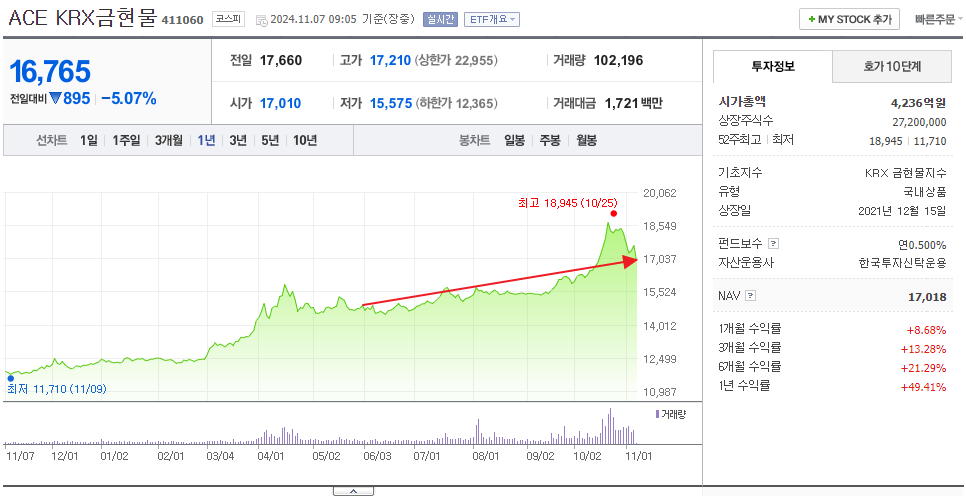This screenshot has height=496, width=966.
Task: Click the stock code 411060
Action: point(182,20)
